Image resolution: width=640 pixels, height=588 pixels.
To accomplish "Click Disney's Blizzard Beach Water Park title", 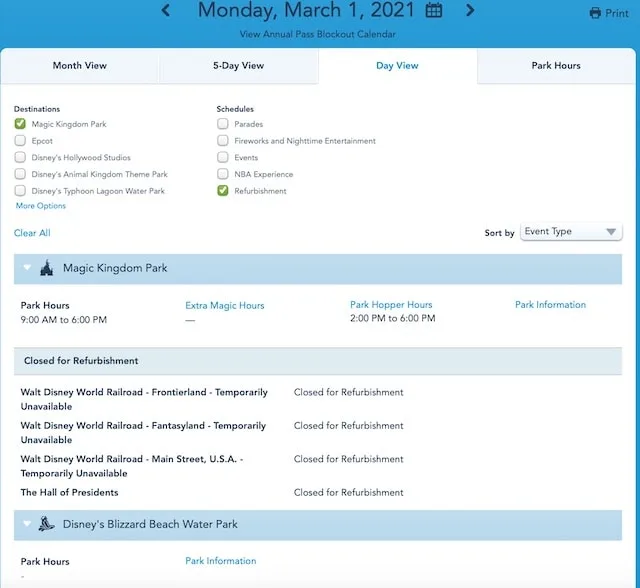I will (x=150, y=524).
